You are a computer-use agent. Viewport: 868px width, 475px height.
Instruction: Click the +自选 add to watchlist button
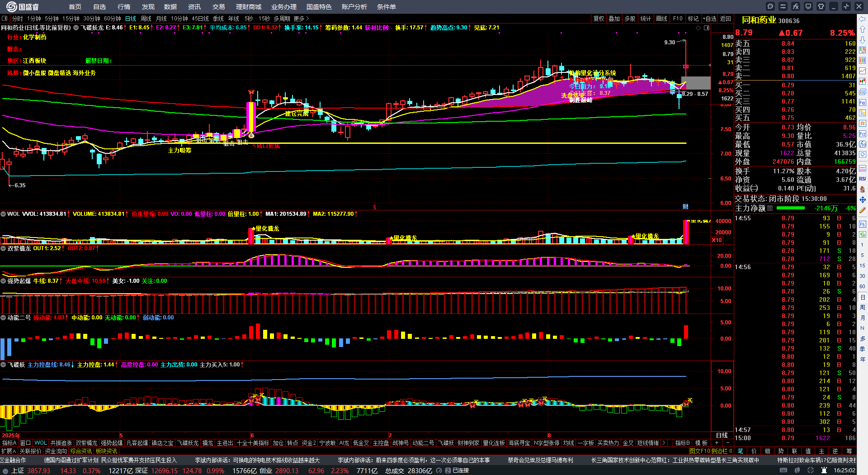coord(709,19)
